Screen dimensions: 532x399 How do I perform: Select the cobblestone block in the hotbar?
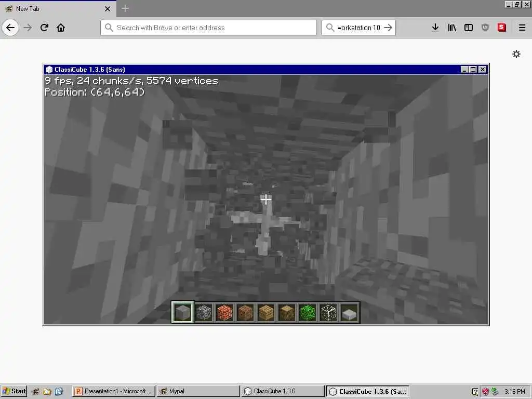tap(204, 312)
